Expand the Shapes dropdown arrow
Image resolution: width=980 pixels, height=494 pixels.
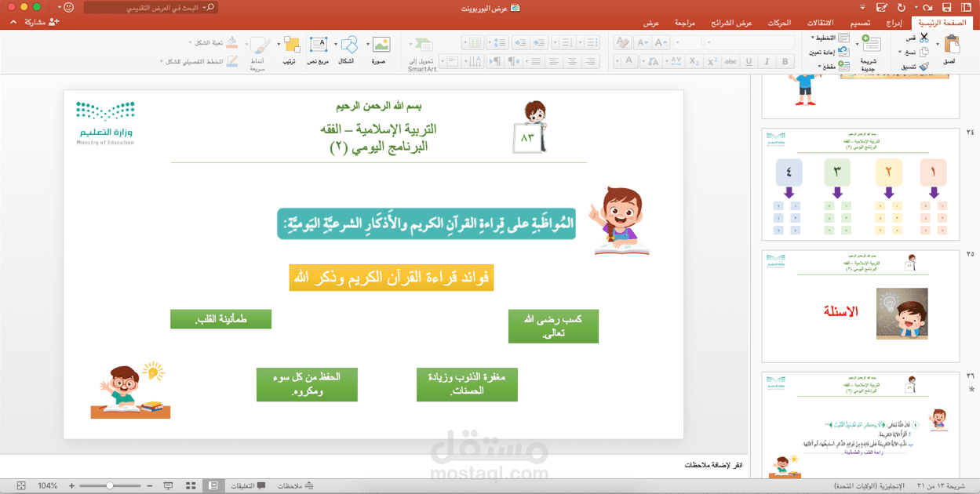pyautogui.click(x=336, y=45)
